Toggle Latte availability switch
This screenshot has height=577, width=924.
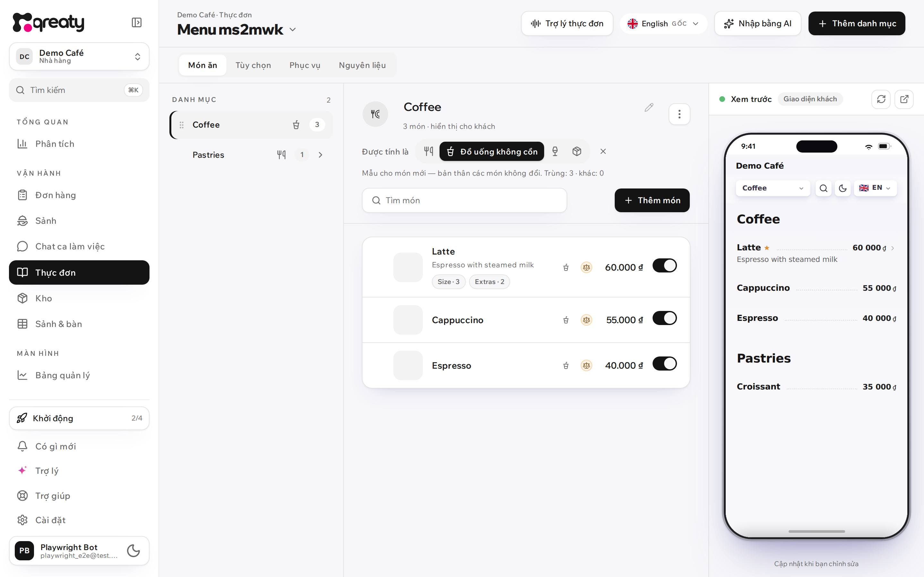[664, 266]
